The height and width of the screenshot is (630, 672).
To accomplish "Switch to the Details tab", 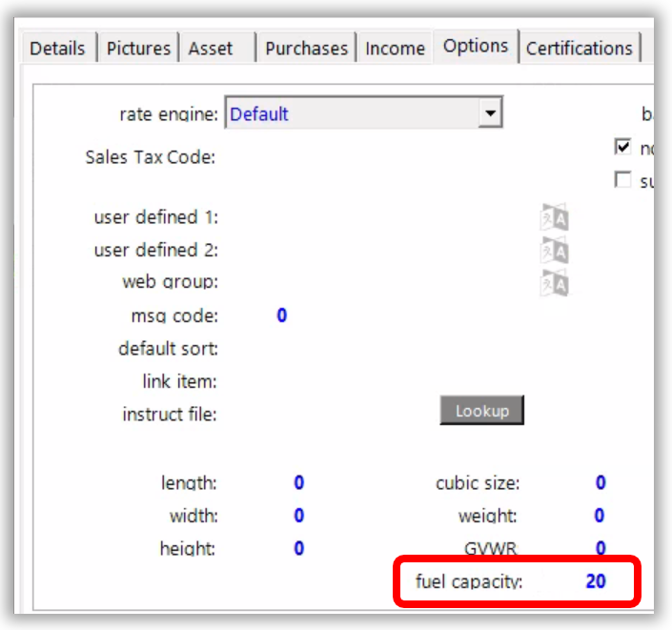I will click(x=57, y=48).
